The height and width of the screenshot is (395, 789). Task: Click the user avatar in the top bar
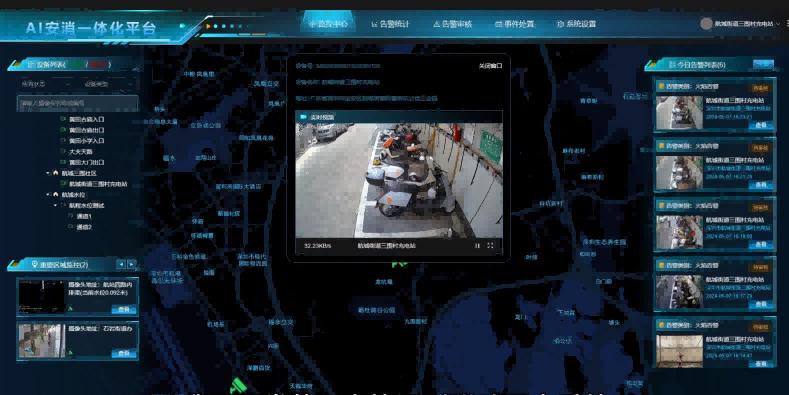706,24
